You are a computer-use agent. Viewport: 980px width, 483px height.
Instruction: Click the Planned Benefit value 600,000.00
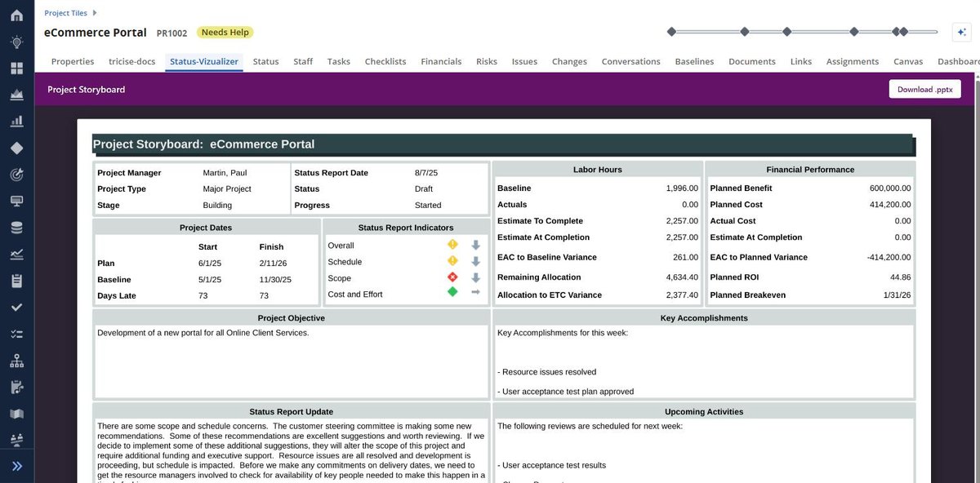pyautogui.click(x=890, y=188)
